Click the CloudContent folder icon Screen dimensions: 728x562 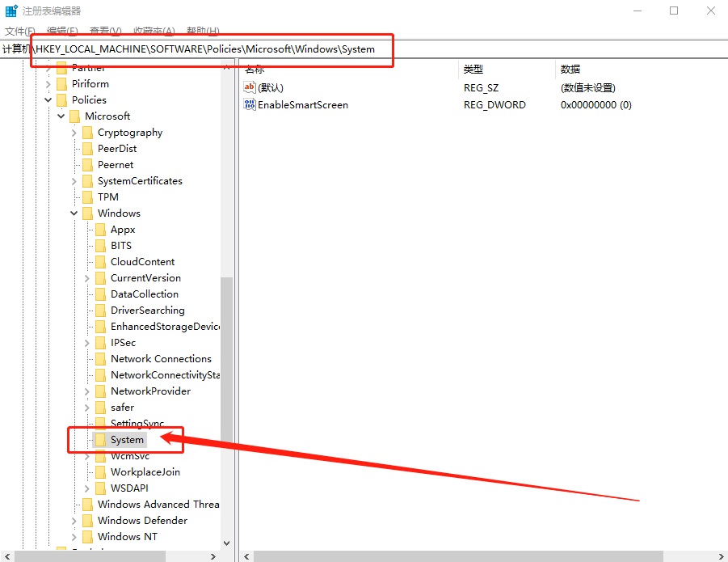coord(100,262)
